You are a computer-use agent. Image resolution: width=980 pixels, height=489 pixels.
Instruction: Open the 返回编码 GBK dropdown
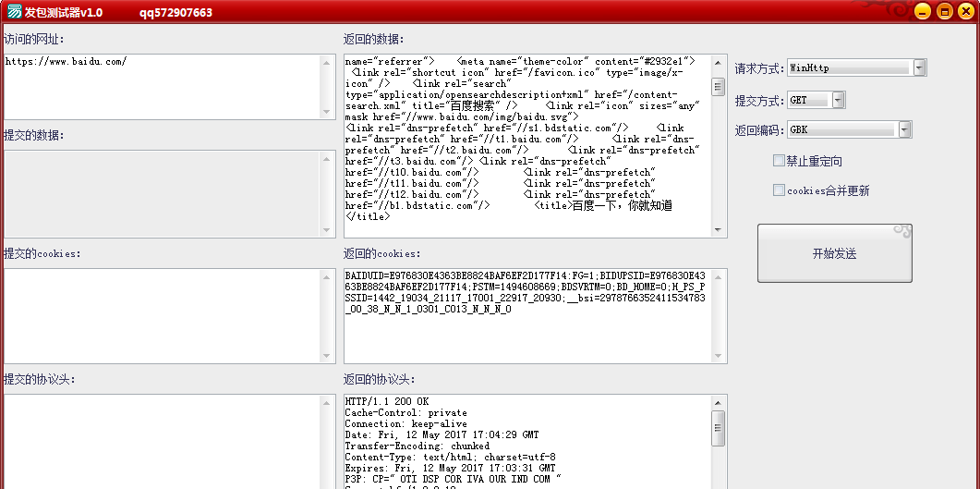pyautogui.click(x=904, y=129)
